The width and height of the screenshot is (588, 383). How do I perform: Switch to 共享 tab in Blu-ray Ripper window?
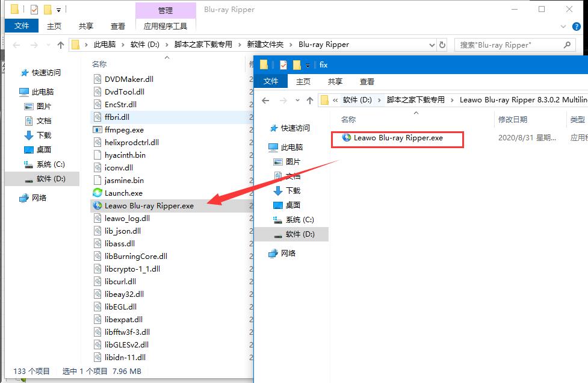[86, 26]
